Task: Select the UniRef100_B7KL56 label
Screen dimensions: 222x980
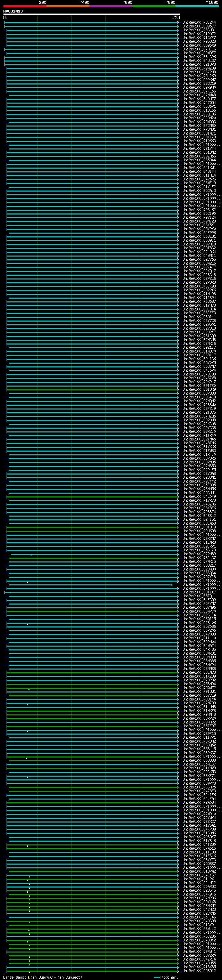Action: (x=199, y=91)
